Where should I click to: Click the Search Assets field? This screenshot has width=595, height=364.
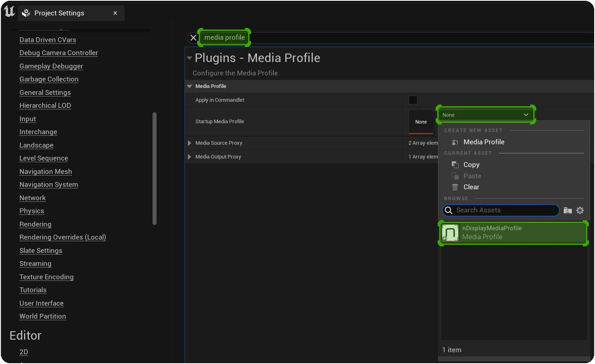tap(500, 210)
